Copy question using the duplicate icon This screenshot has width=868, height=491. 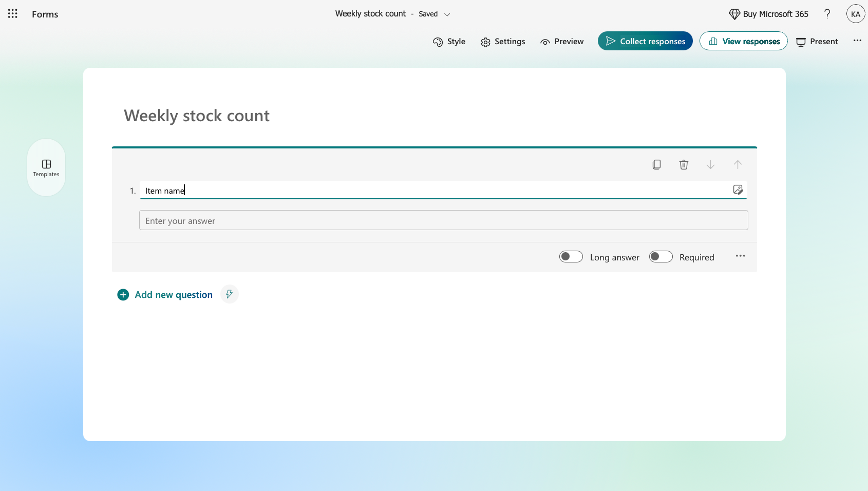656,165
